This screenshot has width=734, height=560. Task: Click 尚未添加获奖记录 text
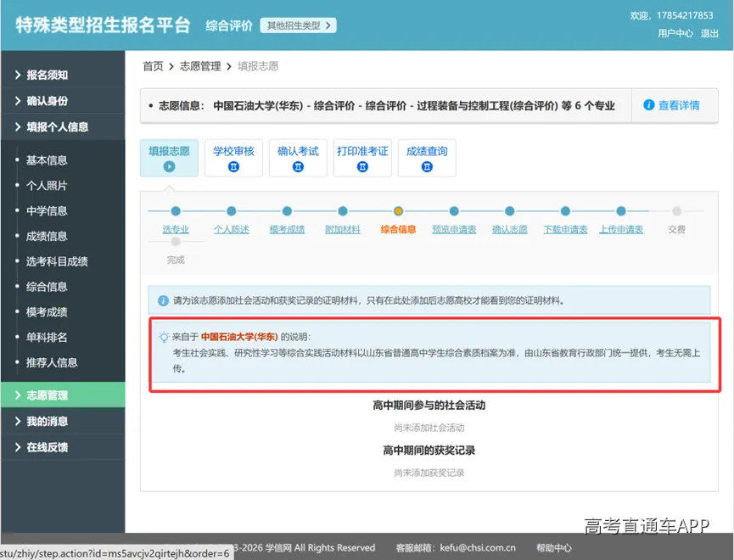429,473
